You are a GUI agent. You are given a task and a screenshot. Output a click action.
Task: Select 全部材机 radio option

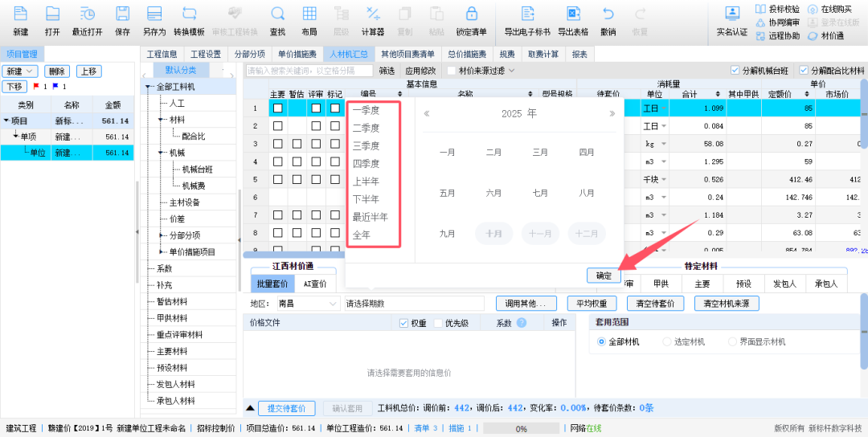tap(601, 342)
